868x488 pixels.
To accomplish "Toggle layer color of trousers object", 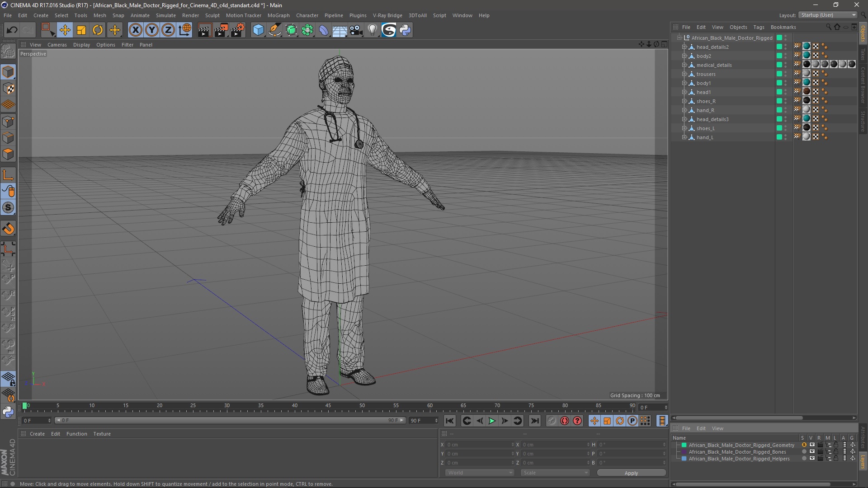I will pos(779,74).
